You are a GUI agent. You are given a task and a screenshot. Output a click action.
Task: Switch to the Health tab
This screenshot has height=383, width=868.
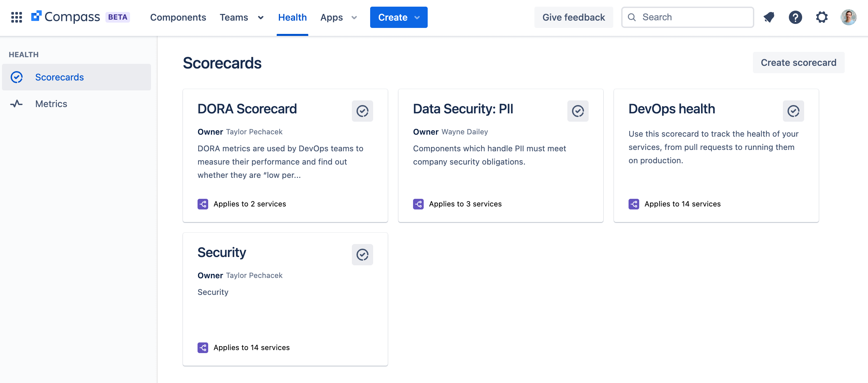click(x=292, y=17)
